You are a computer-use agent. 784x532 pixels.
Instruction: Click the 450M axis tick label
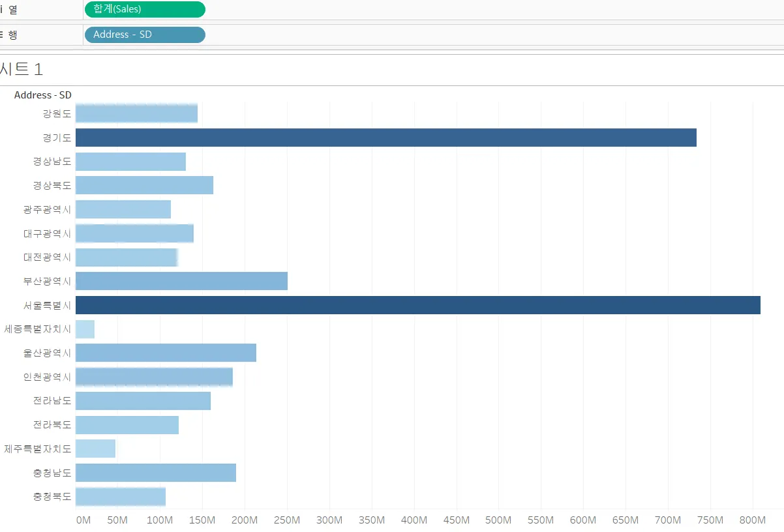coord(457,520)
